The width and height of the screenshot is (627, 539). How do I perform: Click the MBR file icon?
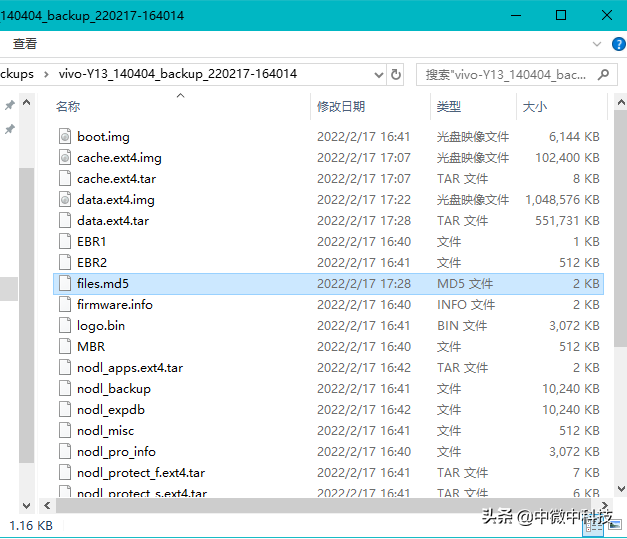pyautogui.click(x=65, y=346)
